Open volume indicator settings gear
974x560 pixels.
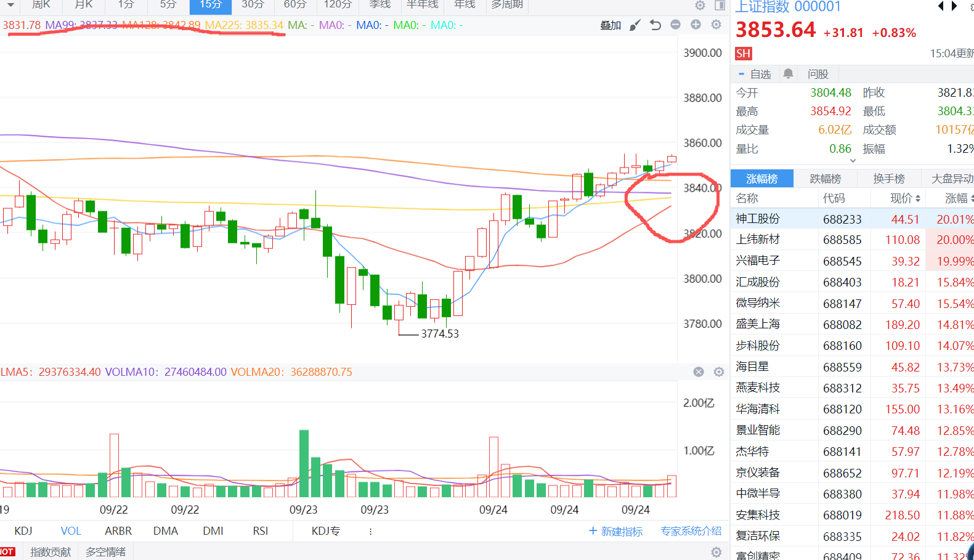coord(718,372)
